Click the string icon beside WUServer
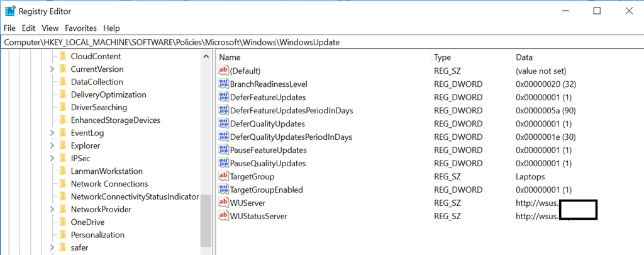 [x=223, y=202]
